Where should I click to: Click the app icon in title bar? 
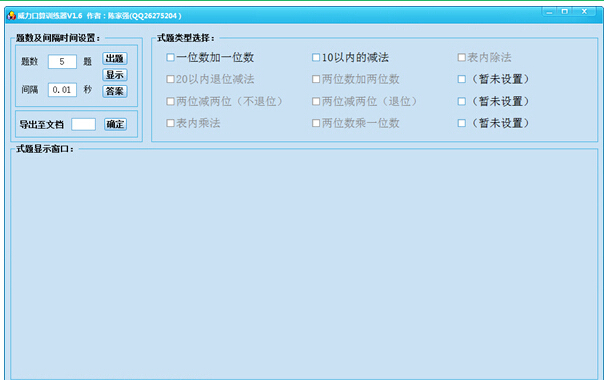tap(12, 15)
